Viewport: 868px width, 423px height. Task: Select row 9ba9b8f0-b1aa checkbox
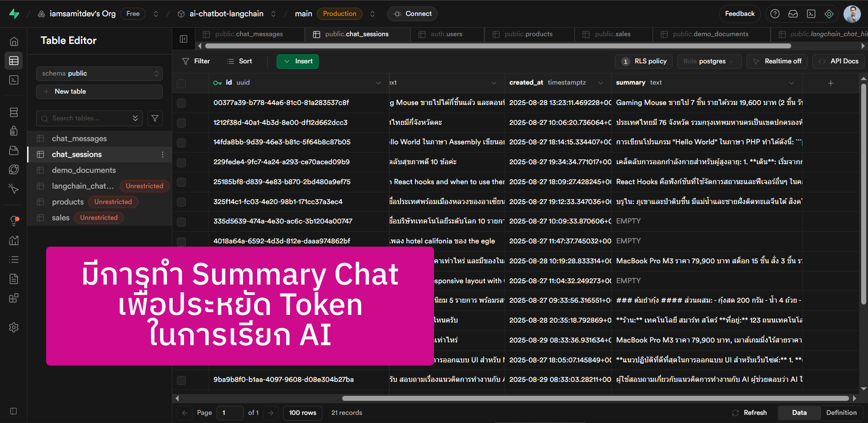pyautogui.click(x=181, y=380)
